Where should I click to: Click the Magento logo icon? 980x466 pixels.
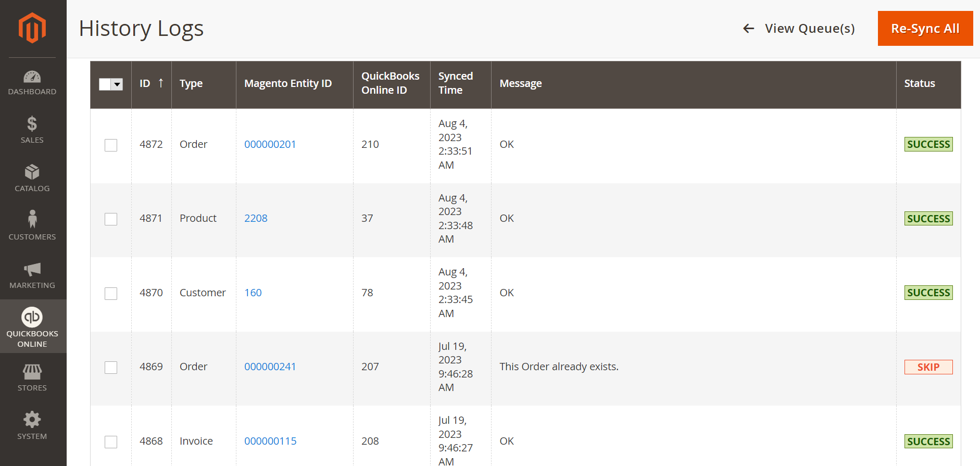pyautogui.click(x=32, y=28)
